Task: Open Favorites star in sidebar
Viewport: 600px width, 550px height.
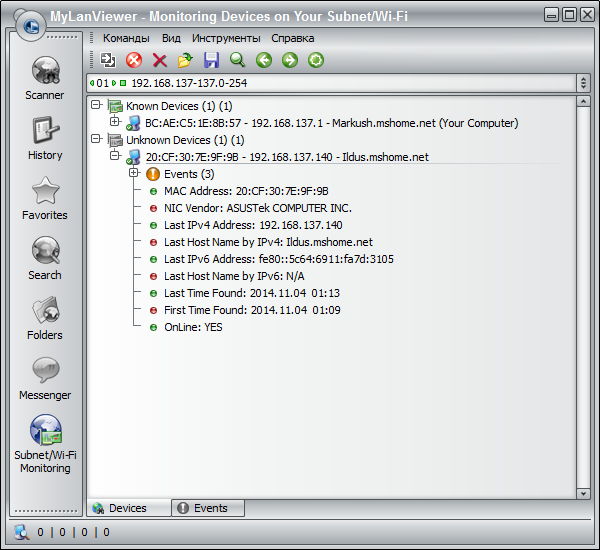Action: point(44,197)
